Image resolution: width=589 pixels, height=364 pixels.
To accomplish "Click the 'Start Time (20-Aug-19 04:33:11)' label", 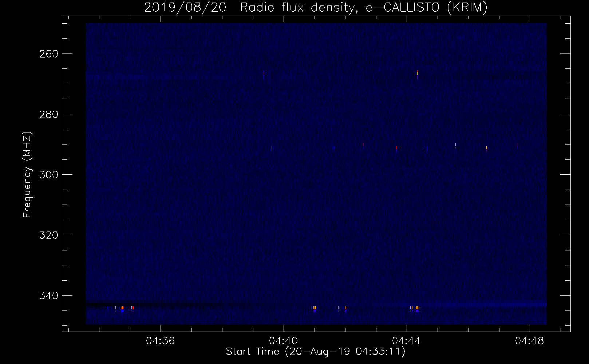I will point(316,352).
